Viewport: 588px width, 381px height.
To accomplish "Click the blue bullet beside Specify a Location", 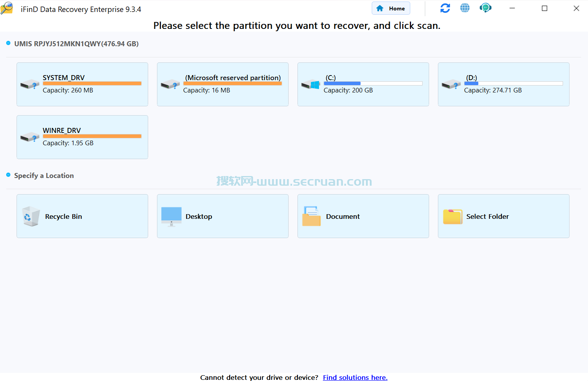I will pyautogui.click(x=8, y=175).
